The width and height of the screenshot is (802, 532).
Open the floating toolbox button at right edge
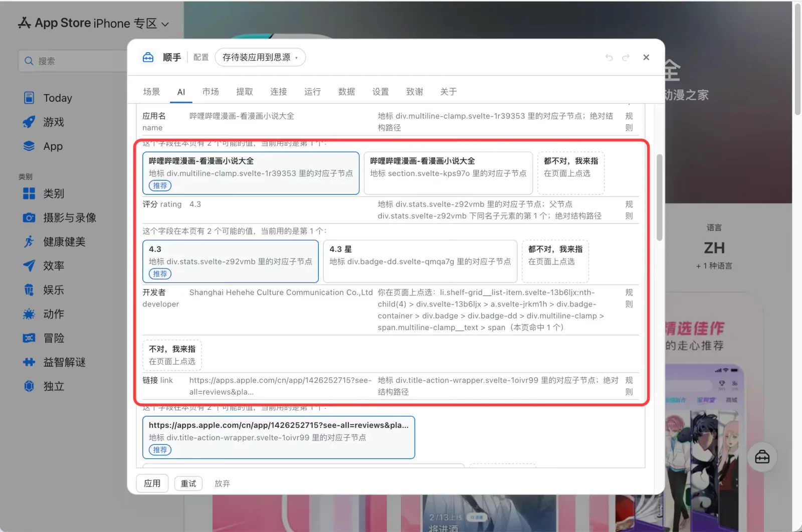[762, 457]
